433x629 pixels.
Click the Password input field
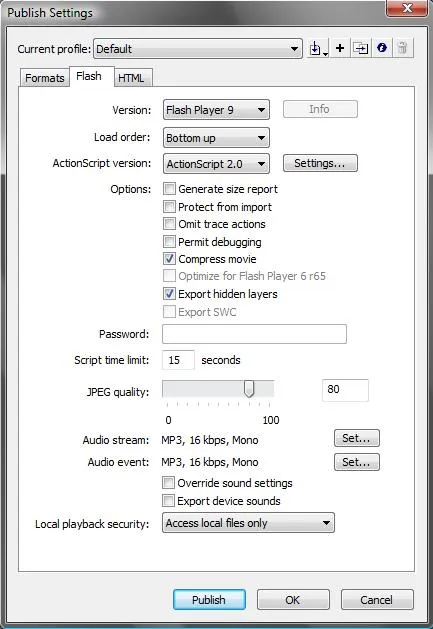tap(254, 334)
